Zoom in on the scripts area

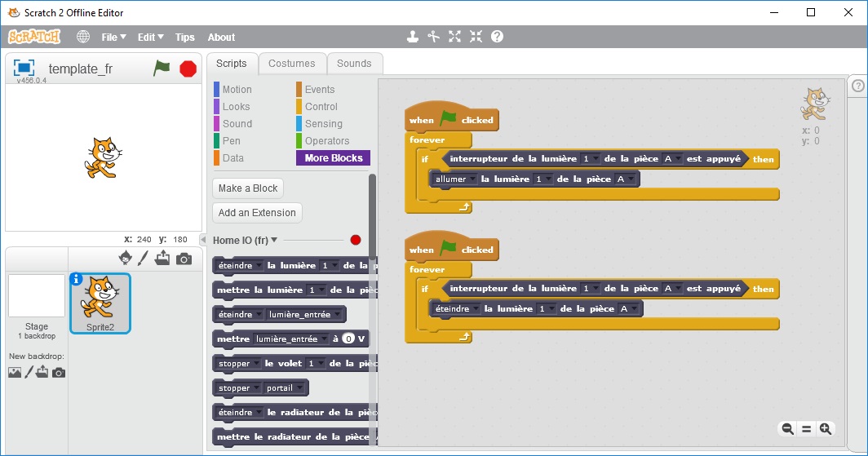pyautogui.click(x=826, y=429)
